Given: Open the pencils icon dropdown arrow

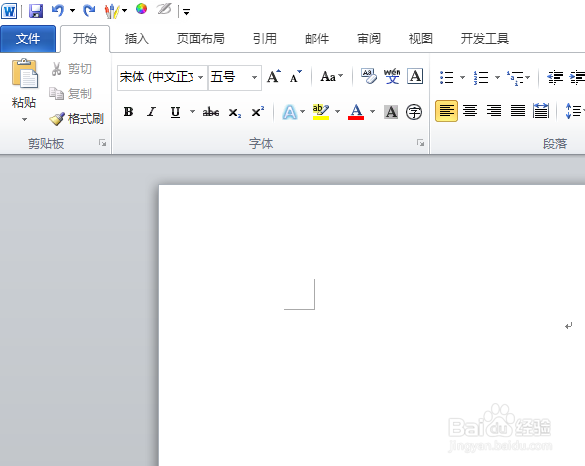Looking at the screenshot, I should click(x=125, y=10).
